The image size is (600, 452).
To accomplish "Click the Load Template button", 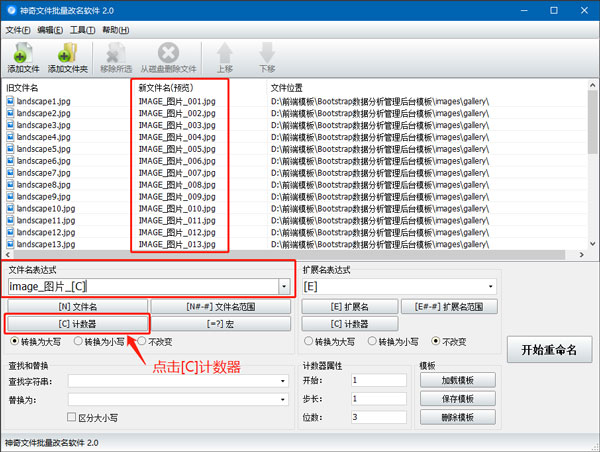I will (458, 380).
